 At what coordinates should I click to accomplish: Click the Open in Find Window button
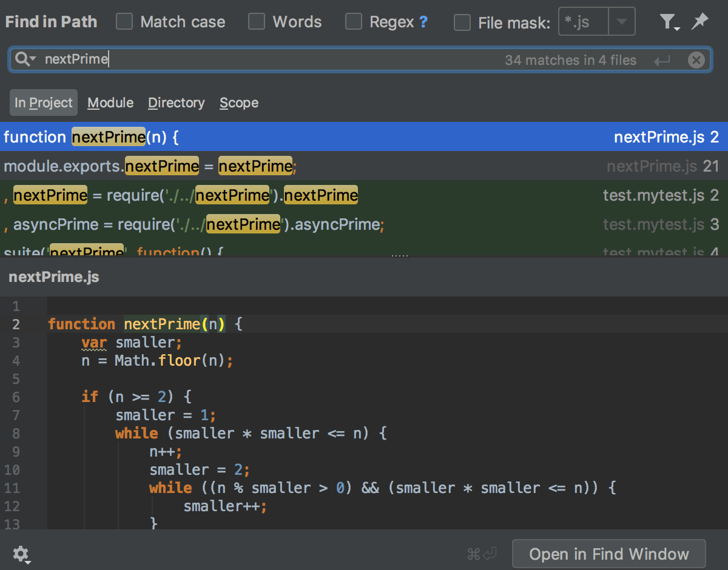click(609, 554)
